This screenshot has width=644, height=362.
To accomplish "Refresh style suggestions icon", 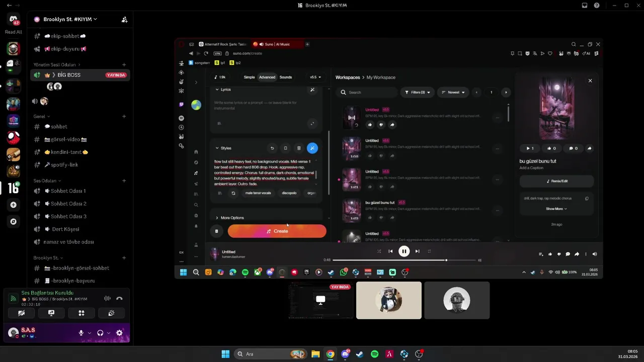I will (x=233, y=193).
